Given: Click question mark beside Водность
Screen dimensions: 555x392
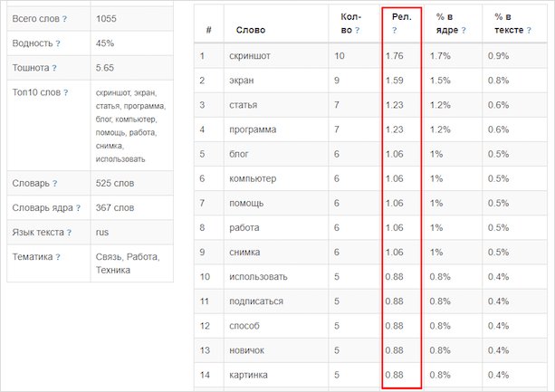Looking at the screenshot, I should click(x=58, y=43).
